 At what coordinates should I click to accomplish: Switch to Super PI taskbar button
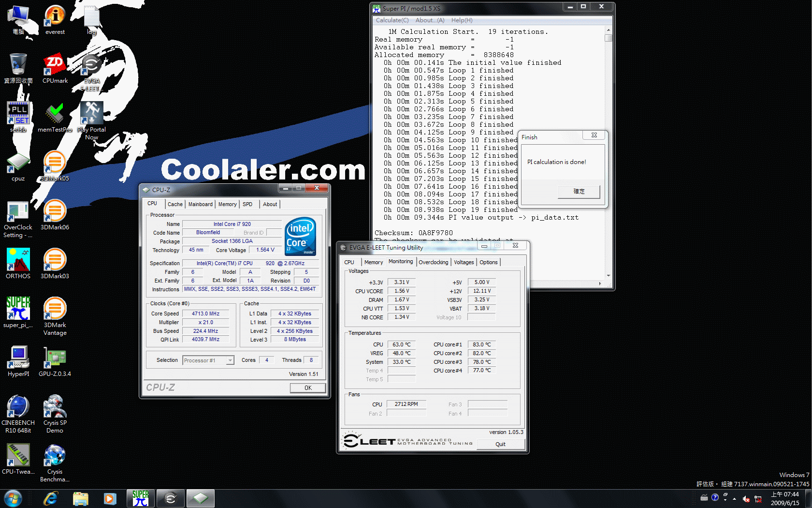coord(141,498)
